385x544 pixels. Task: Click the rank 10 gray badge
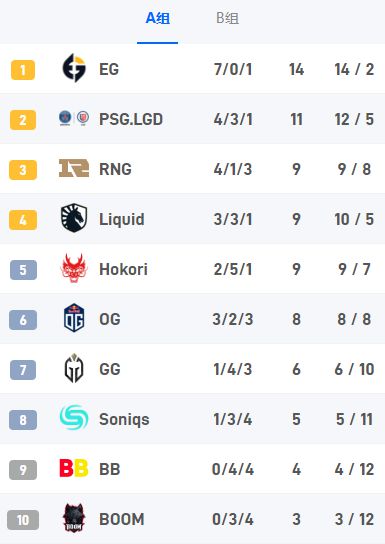tap(23, 520)
